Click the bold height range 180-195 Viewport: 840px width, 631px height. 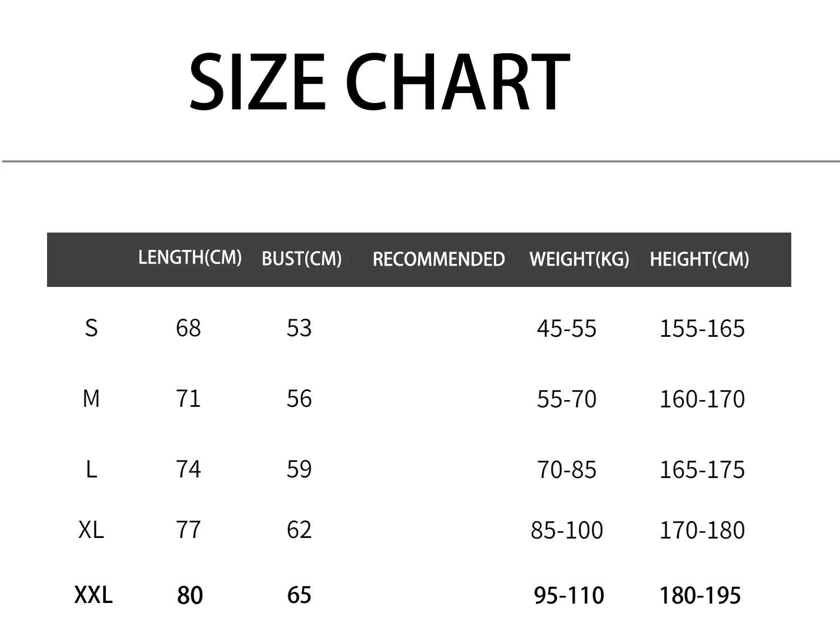tap(700, 595)
